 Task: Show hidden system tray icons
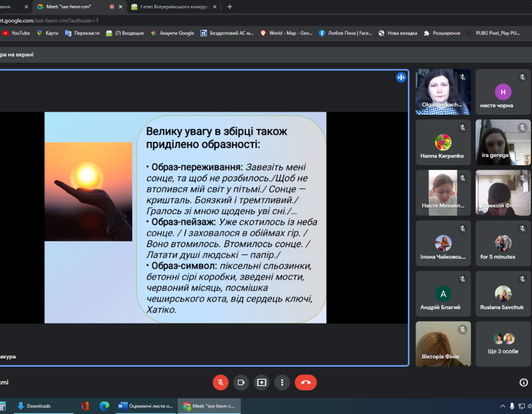[x=503, y=406]
